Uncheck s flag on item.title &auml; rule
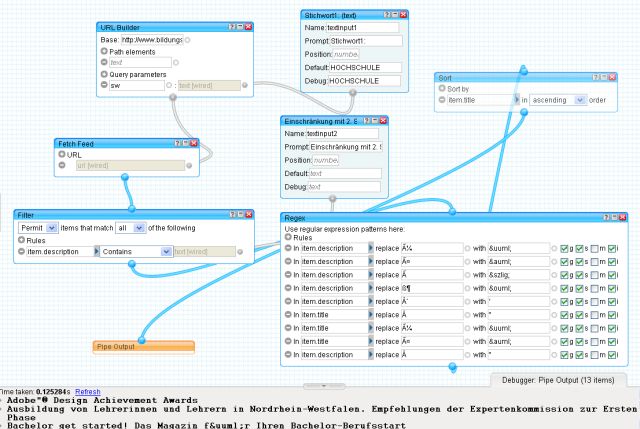The height and width of the screenshot is (429, 640). [x=579, y=342]
